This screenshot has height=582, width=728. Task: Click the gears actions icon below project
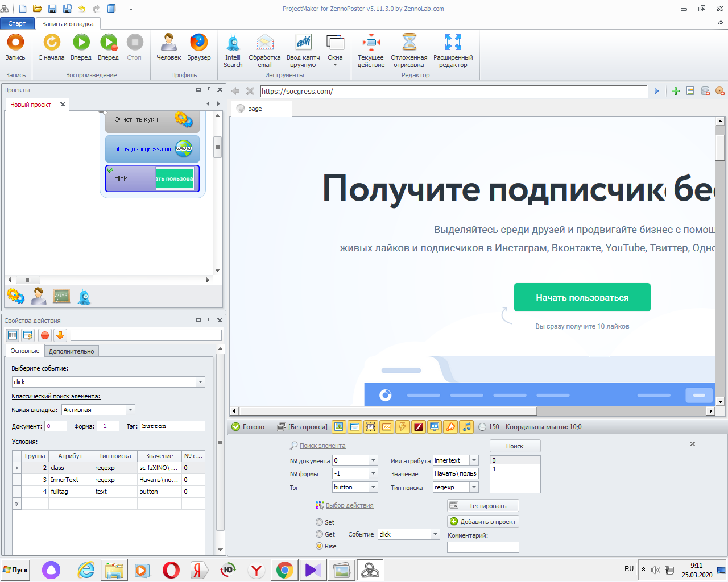pos(15,296)
